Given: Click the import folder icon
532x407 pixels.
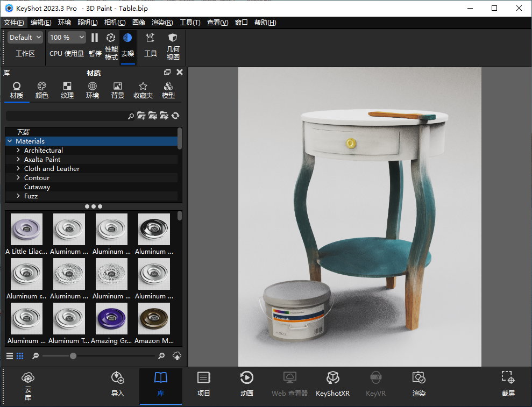Looking at the screenshot, I should click(153, 116).
